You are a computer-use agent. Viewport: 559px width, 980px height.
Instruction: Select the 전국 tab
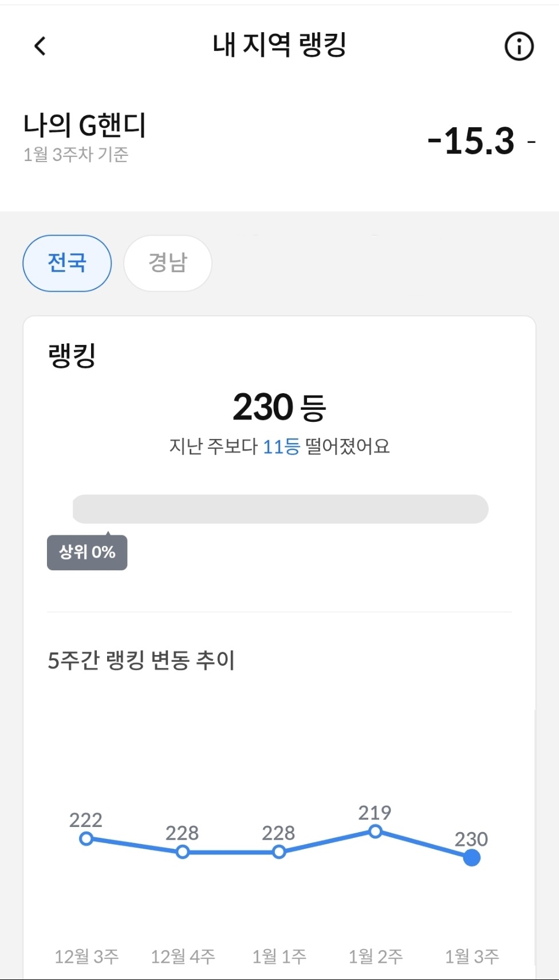pyautogui.click(x=67, y=263)
